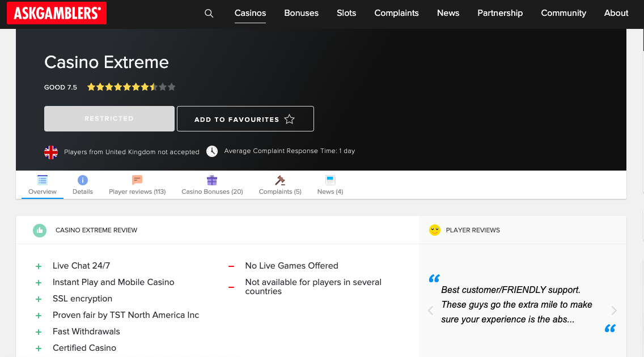This screenshot has width=644, height=357.
Task: Click 'Players from United Kingdom not accepted'
Action: [x=132, y=152]
